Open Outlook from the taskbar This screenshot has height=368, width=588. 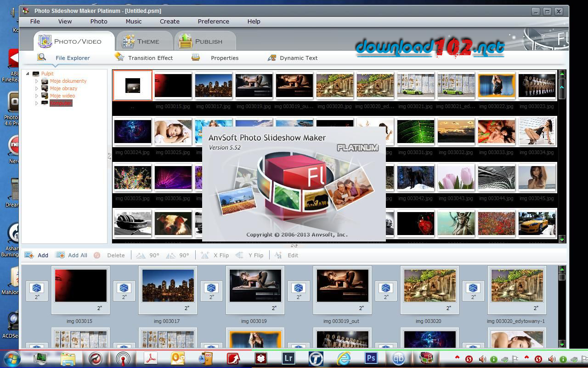coord(178,358)
